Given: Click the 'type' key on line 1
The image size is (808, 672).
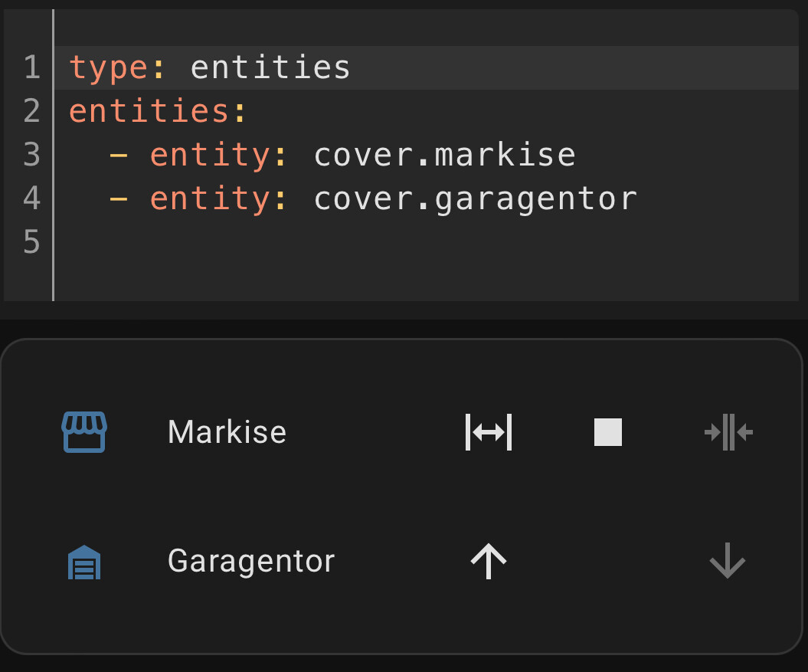Looking at the screenshot, I should [x=109, y=68].
